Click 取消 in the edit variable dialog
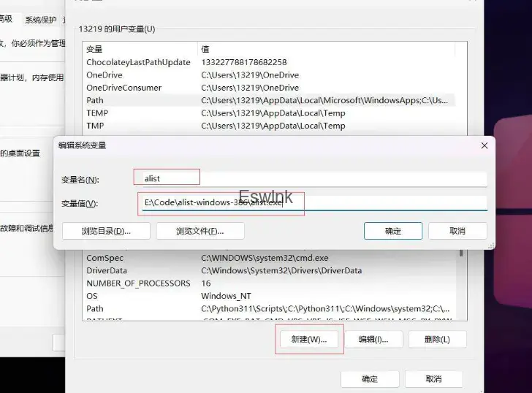This screenshot has width=532, height=393. (457, 231)
